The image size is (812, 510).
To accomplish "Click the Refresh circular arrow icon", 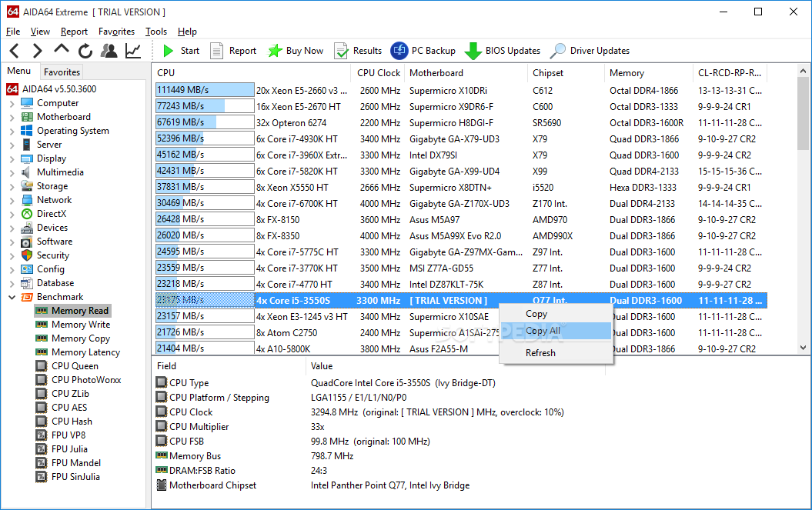I will (x=85, y=51).
